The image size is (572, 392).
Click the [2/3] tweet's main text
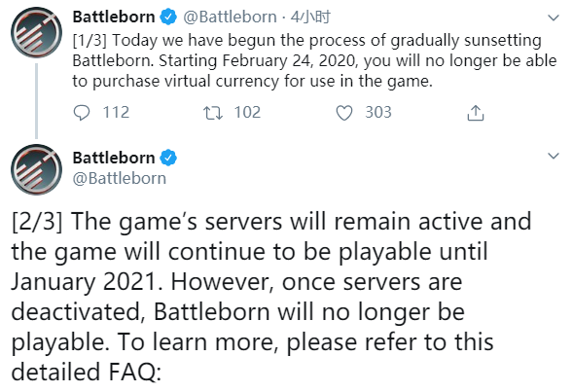point(271,297)
